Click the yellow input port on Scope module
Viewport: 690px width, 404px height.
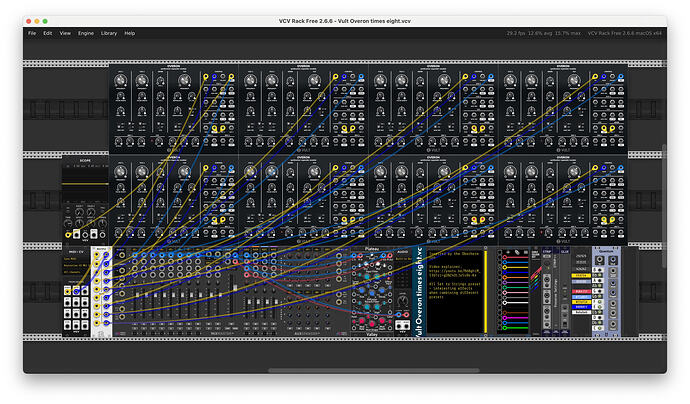(68, 235)
